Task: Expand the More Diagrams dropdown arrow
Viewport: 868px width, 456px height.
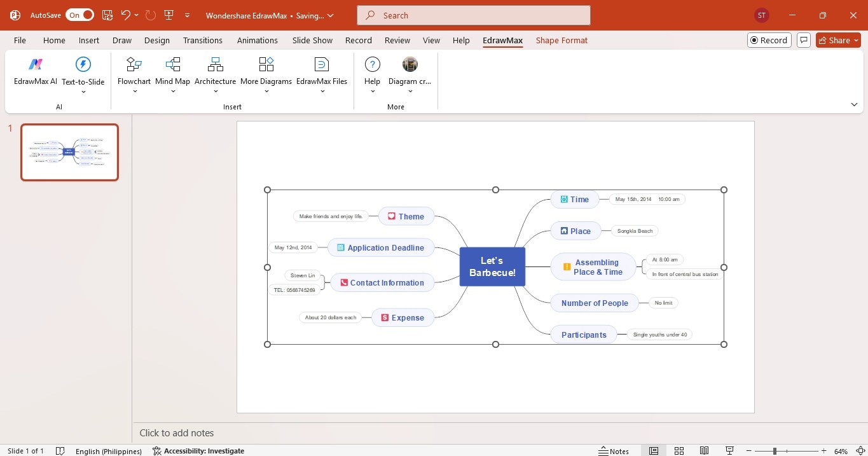Action: [266, 91]
